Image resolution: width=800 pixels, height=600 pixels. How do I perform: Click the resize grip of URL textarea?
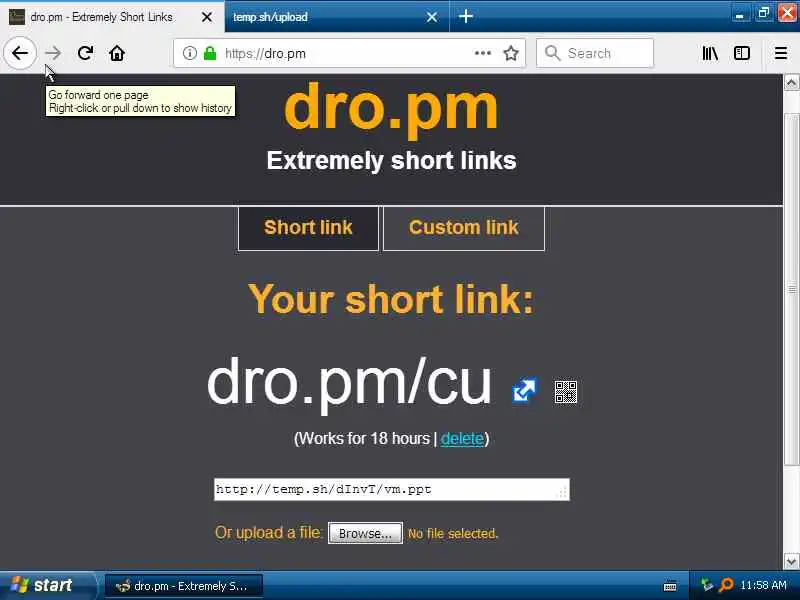pyautogui.click(x=562, y=493)
